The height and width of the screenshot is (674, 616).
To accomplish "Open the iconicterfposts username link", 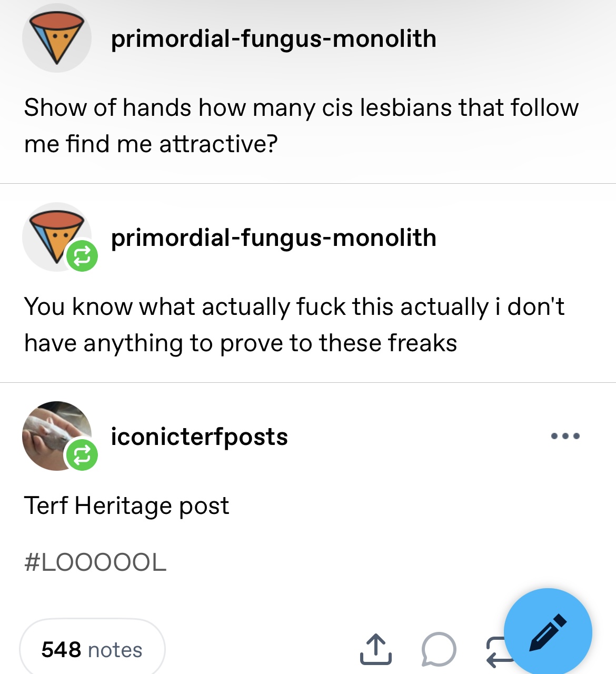I will 199,437.
